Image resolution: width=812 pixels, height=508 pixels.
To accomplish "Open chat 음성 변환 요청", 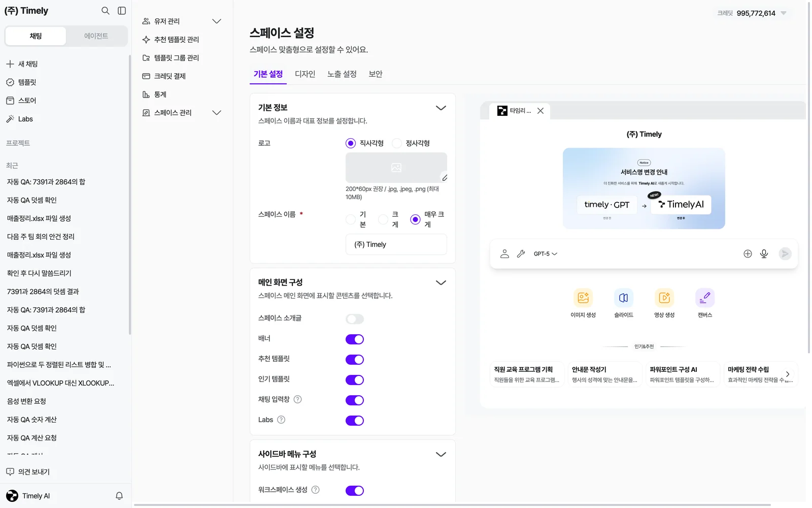I will point(26,401).
